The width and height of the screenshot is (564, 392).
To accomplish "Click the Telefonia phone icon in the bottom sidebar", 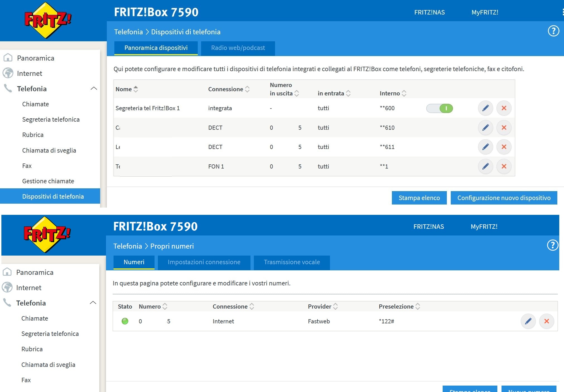I will point(7,303).
